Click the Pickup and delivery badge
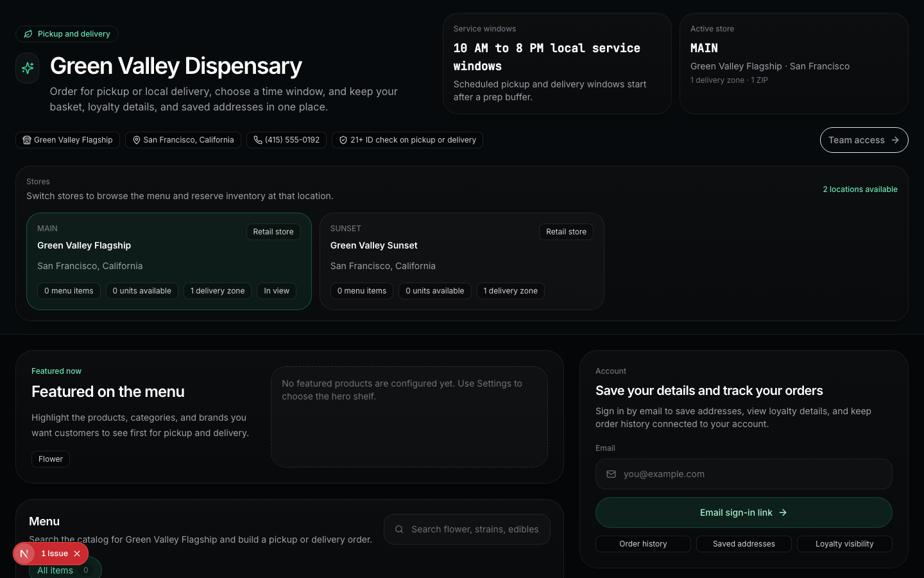Screen dimensions: 924x578 point(67,34)
